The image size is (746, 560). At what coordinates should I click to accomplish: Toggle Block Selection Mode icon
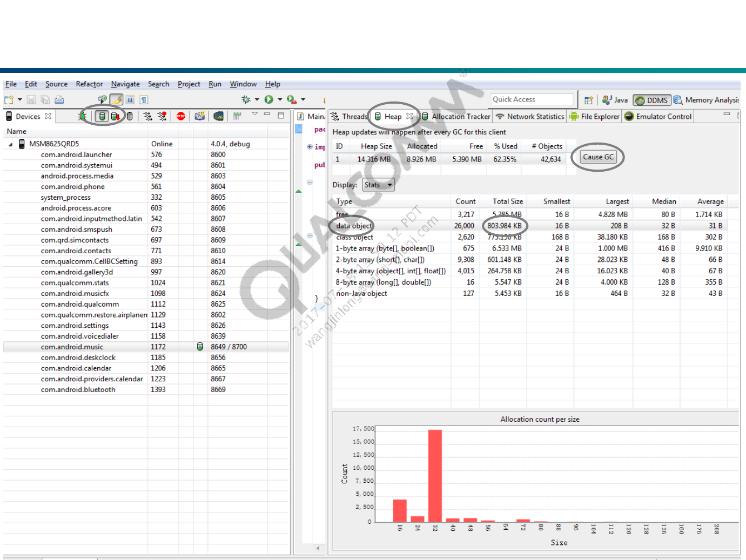[130, 100]
